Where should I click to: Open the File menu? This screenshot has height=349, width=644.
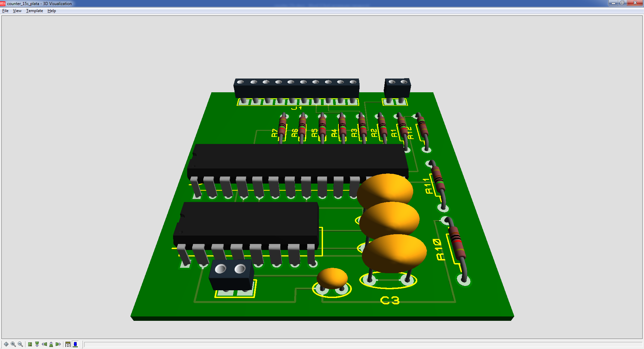click(5, 11)
